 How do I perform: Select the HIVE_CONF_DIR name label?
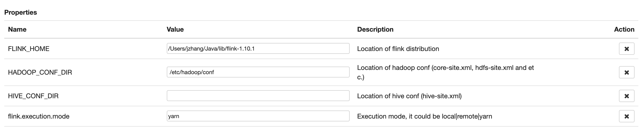pos(33,96)
